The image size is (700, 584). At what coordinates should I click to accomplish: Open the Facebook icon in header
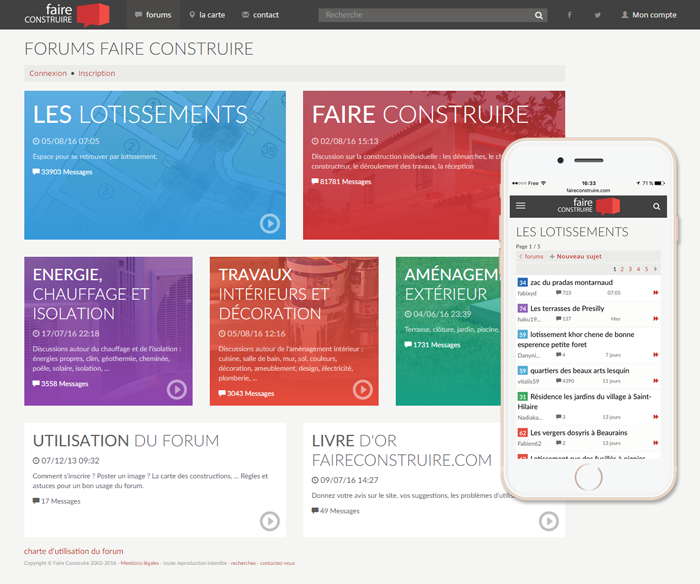pyautogui.click(x=569, y=15)
